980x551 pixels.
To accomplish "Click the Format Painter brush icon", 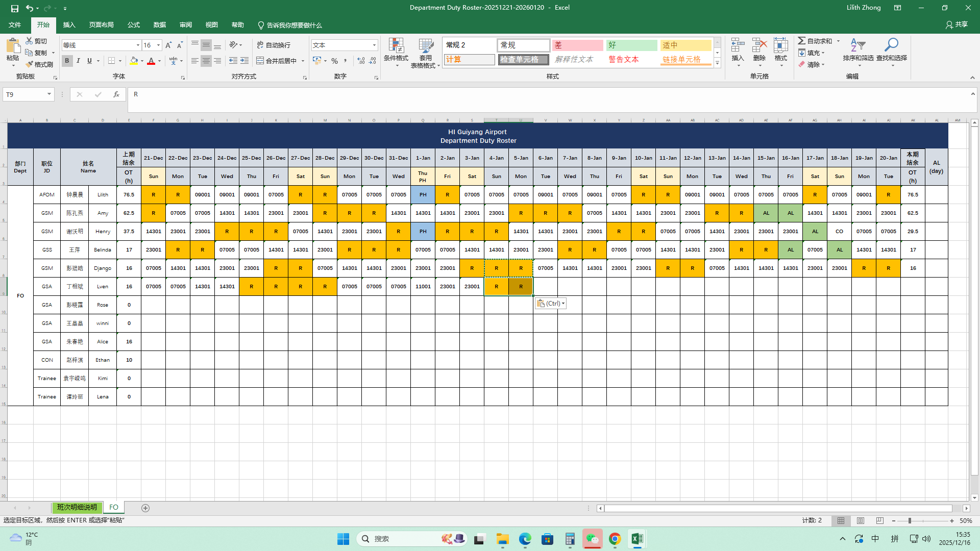I will (30, 64).
